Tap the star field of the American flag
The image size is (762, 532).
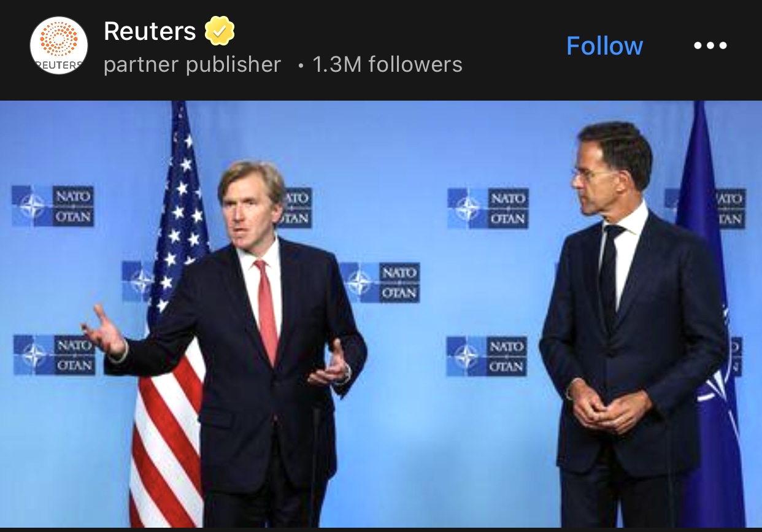pyautogui.click(x=178, y=209)
